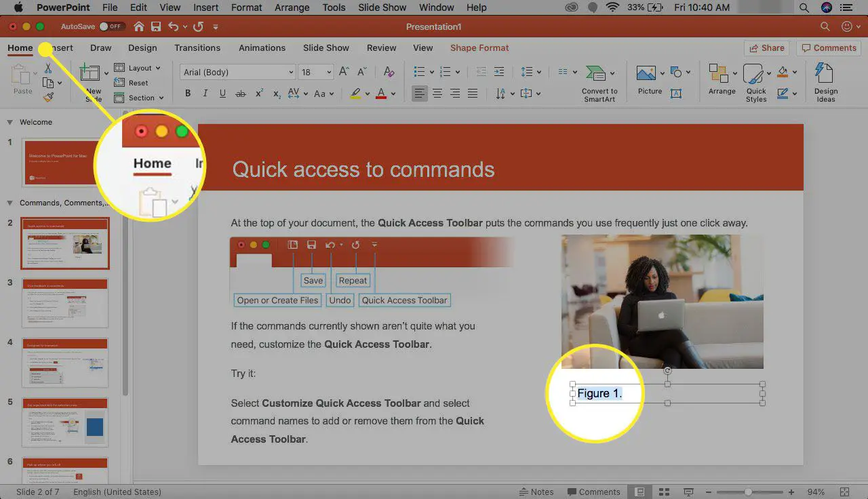Toggle Align Right
Viewport: 868px width, 499px height.
point(455,94)
